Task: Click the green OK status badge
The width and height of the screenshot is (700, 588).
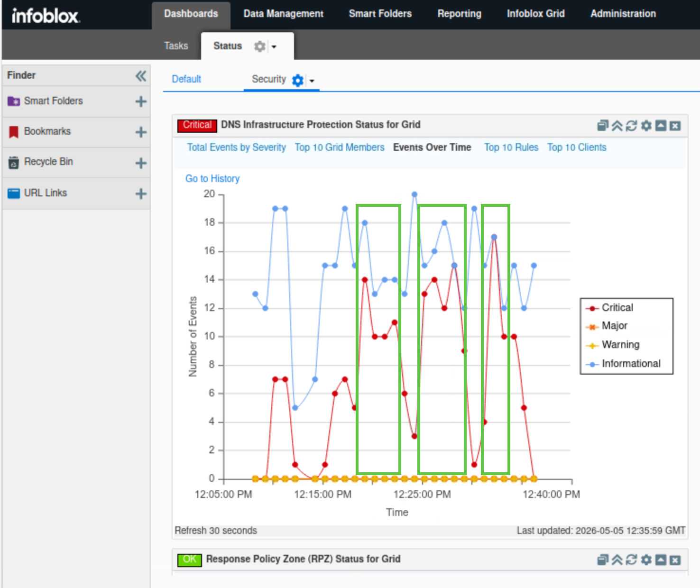Action: coord(189,560)
